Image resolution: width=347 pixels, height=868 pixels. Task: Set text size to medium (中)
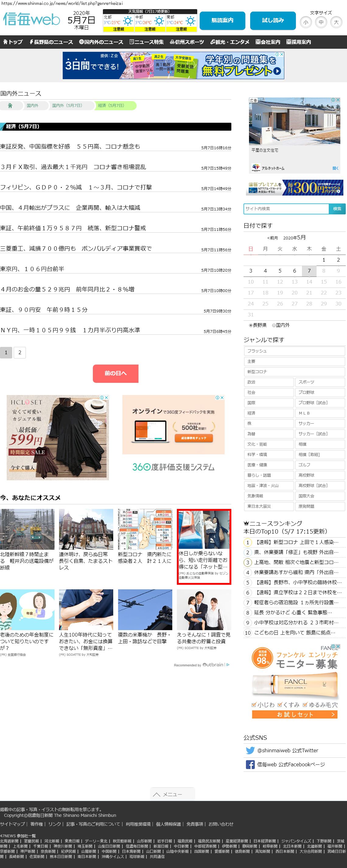pyautogui.click(x=321, y=22)
